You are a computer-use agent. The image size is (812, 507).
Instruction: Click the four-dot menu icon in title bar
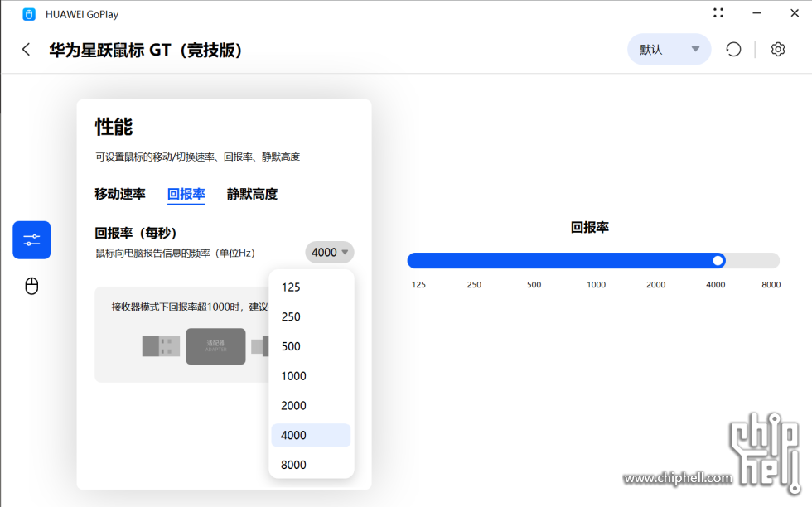(x=718, y=13)
